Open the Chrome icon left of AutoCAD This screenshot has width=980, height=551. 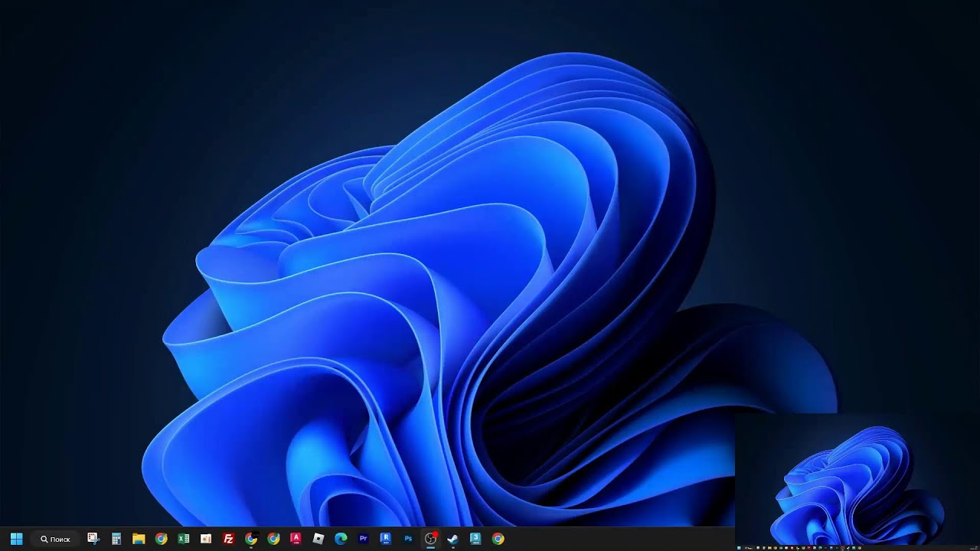(x=273, y=539)
